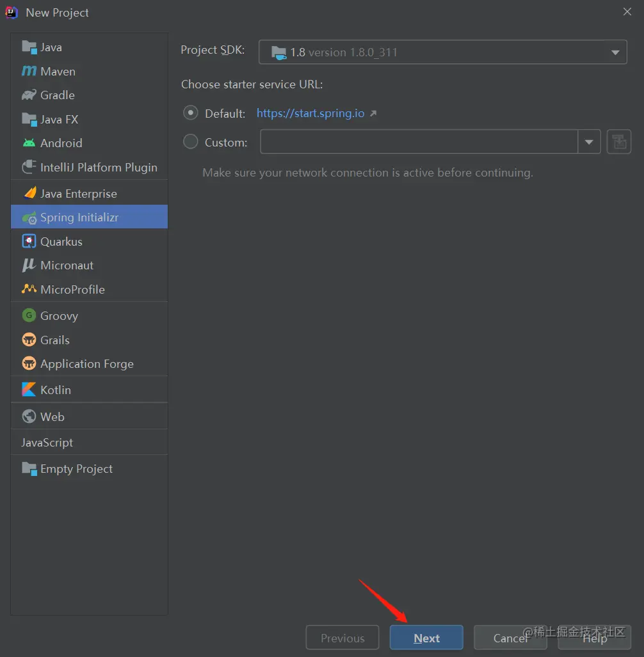Click the MicroProfile icon
This screenshot has height=657, width=644.
pyautogui.click(x=29, y=289)
